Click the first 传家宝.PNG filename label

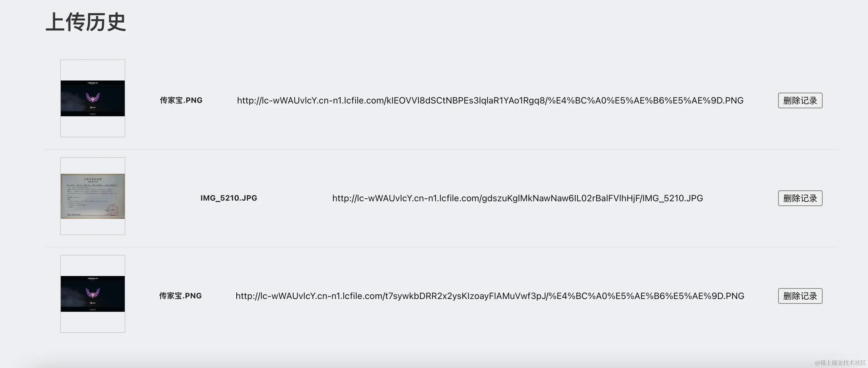(181, 100)
